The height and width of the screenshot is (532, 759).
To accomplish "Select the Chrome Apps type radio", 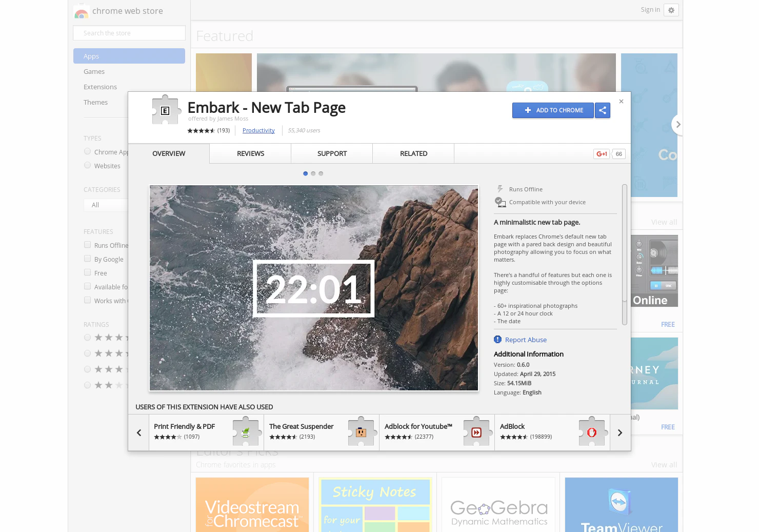I will click(88, 151).
